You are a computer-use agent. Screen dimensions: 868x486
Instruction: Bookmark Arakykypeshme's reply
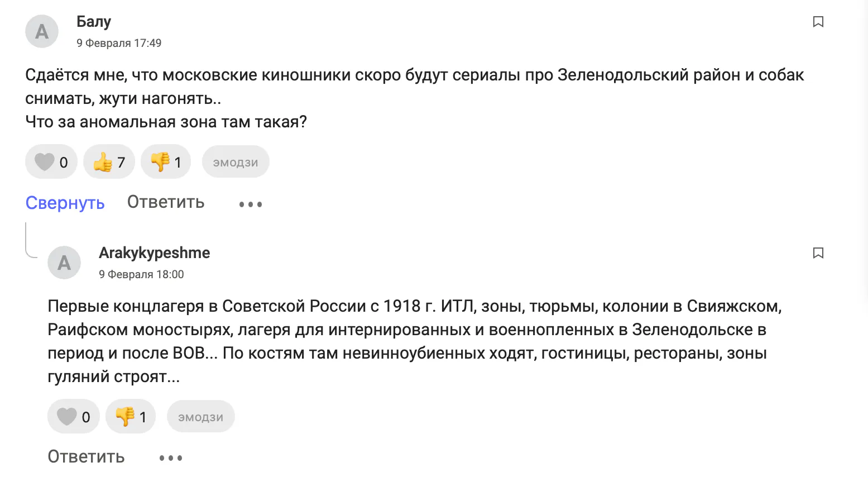click(x=818, y=253)
